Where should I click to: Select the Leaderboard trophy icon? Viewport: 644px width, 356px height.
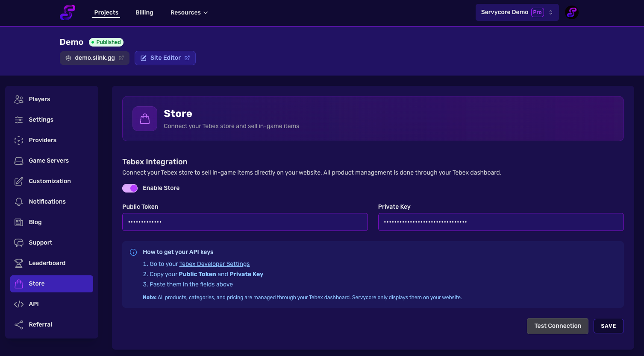(x=19, y=263)
